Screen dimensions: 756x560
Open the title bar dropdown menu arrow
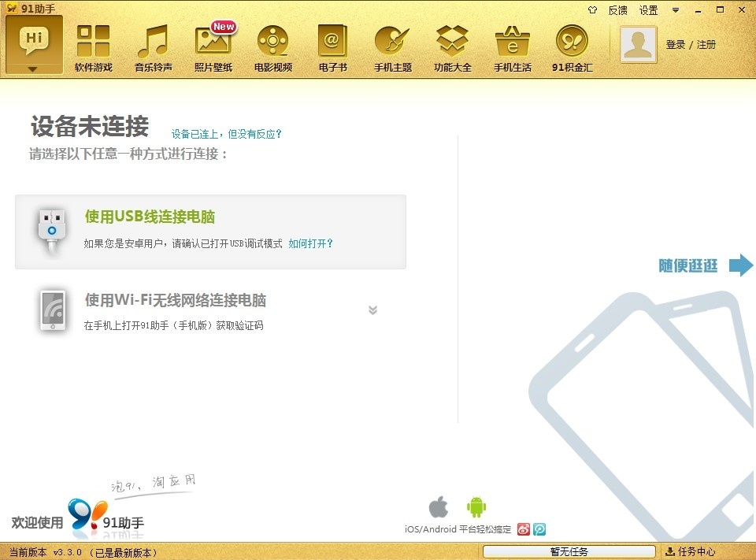(x=675, y=10)
